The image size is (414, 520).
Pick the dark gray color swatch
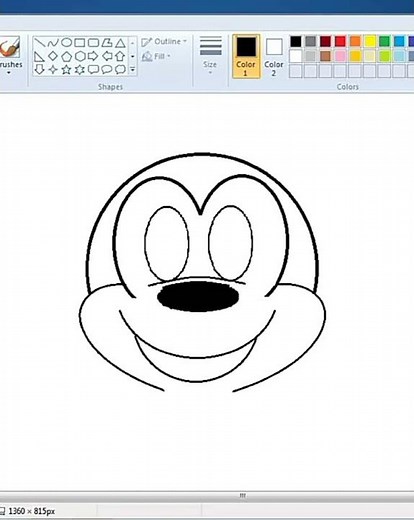pyautogui.click(x=310, y=42)
